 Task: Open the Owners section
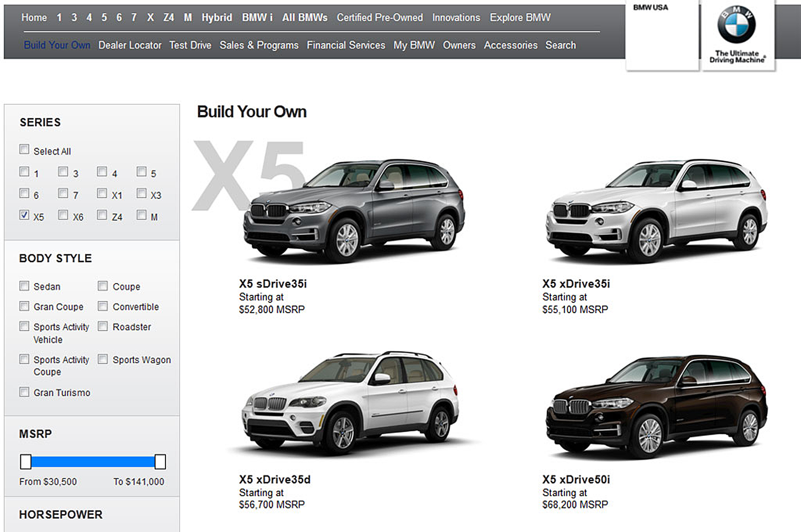click(x=459, y=45)
